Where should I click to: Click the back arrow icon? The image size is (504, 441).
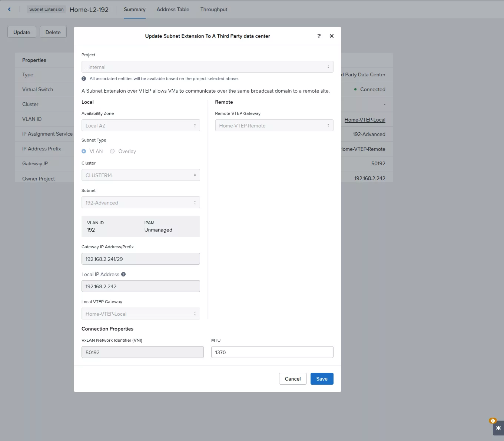[x=9, y=9]
